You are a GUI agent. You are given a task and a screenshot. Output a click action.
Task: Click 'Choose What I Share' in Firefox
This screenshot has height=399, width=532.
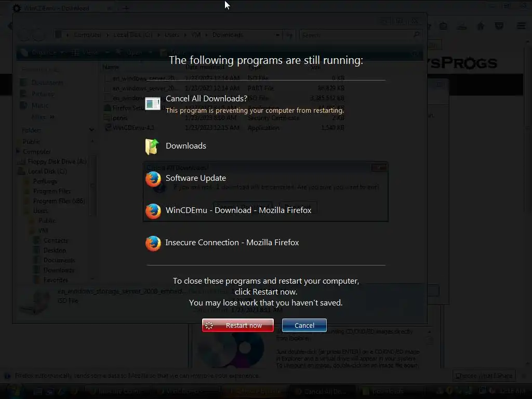[484, 376]
